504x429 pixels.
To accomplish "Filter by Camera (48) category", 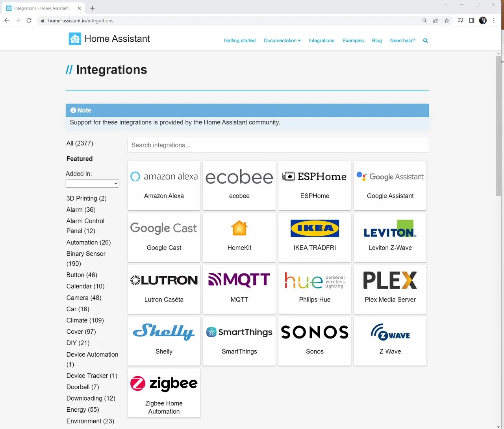I will tap(84, 298).
